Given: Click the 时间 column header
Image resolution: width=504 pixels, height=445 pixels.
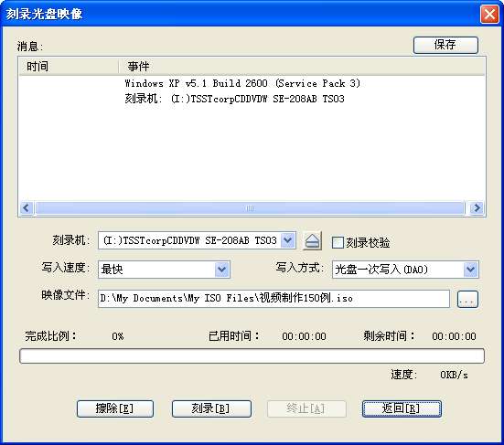Looking at the screenshot, I should click(x=69, y=67).
